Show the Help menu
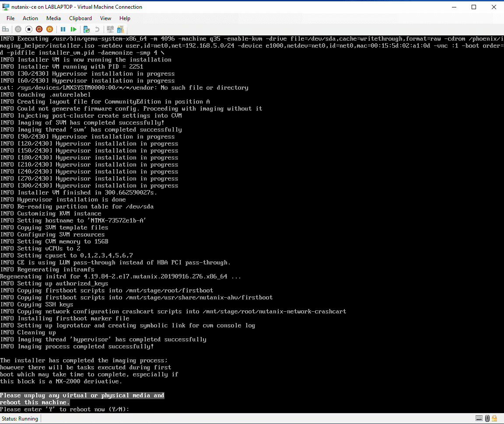This screenshot has width=504, height=424. 125,18
